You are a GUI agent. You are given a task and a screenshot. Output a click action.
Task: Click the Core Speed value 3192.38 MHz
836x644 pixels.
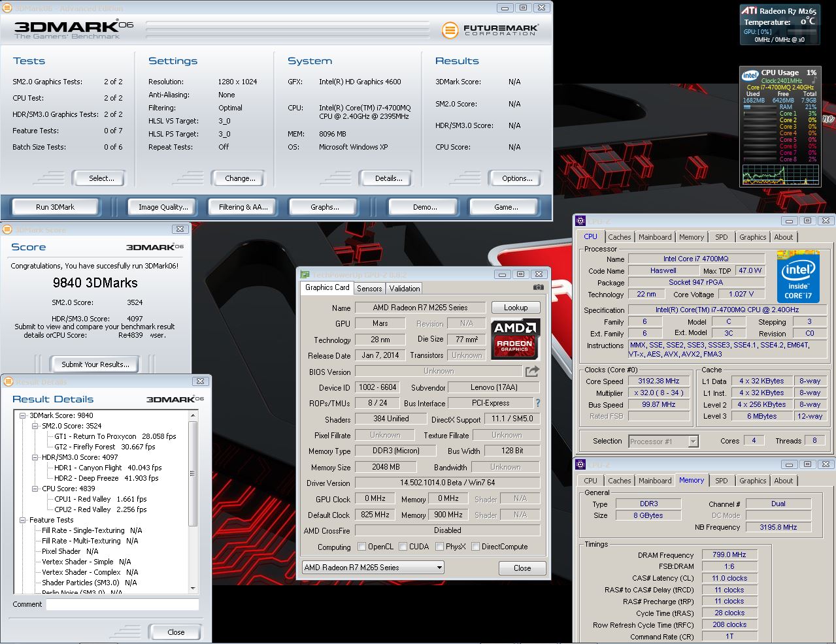pos(658,381)
